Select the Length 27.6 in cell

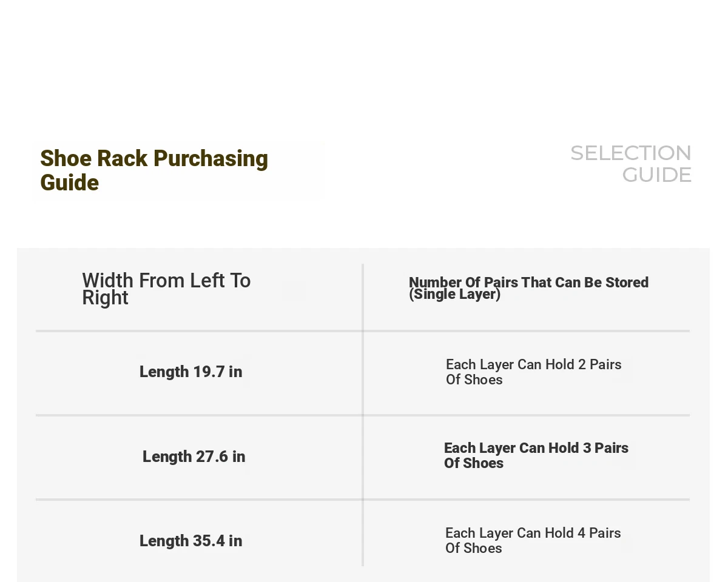[x=194, y=457]
